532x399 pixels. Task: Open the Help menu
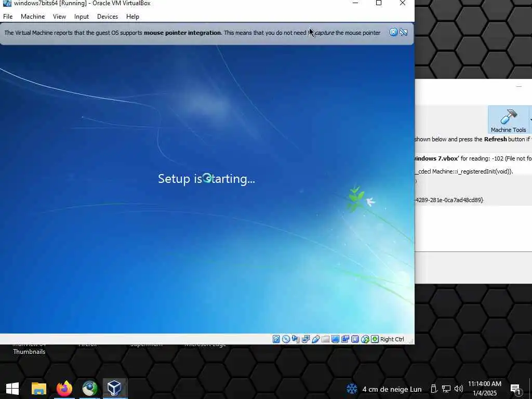tap(132, 16)
